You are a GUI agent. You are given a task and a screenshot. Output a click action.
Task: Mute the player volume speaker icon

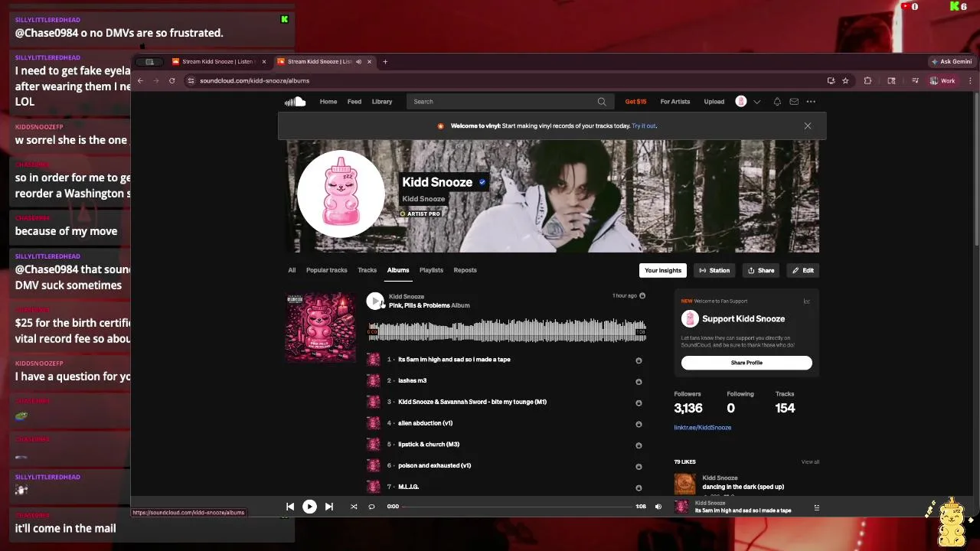point(658,506)
